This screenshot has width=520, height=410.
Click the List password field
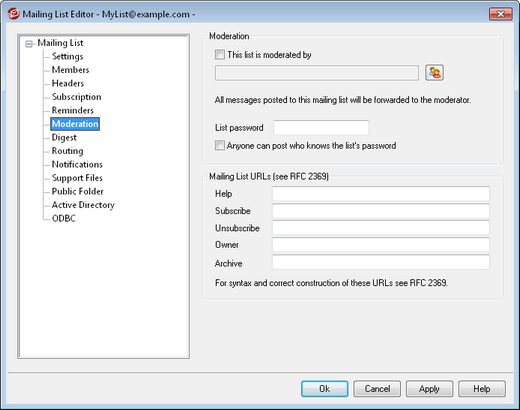point(321,128)
